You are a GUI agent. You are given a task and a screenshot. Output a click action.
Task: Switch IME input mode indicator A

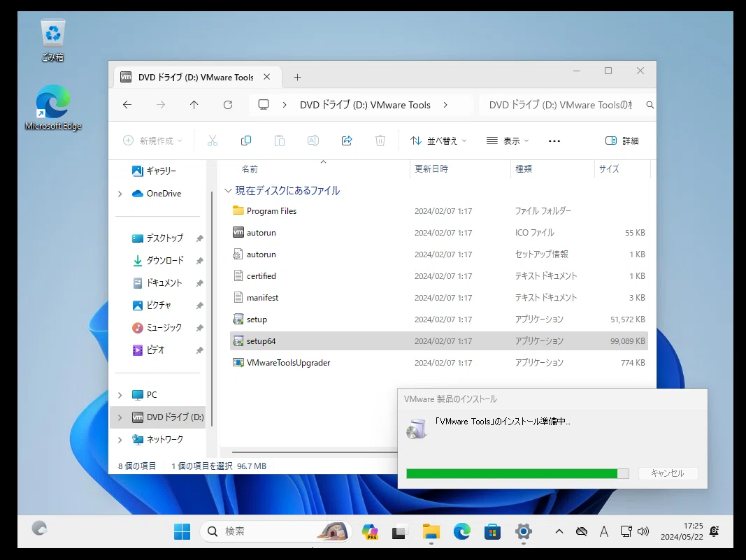(604, 531)
